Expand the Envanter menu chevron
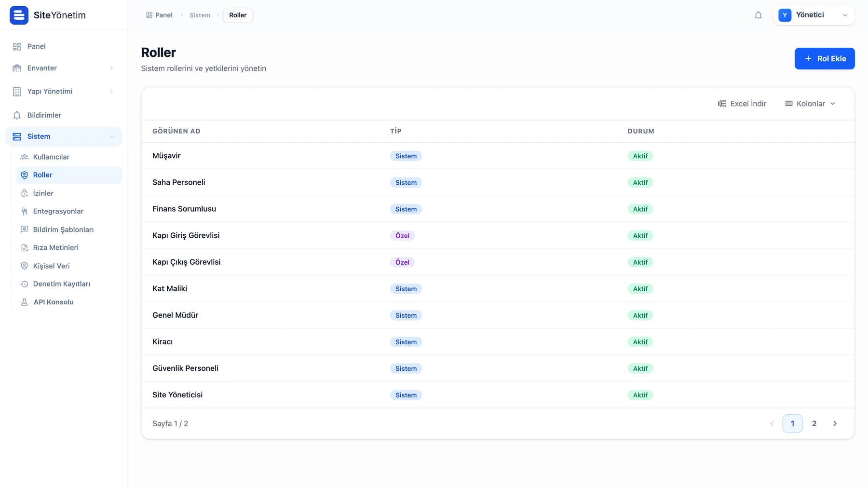Screen dimensions: 868x488 tap(111, 68)
